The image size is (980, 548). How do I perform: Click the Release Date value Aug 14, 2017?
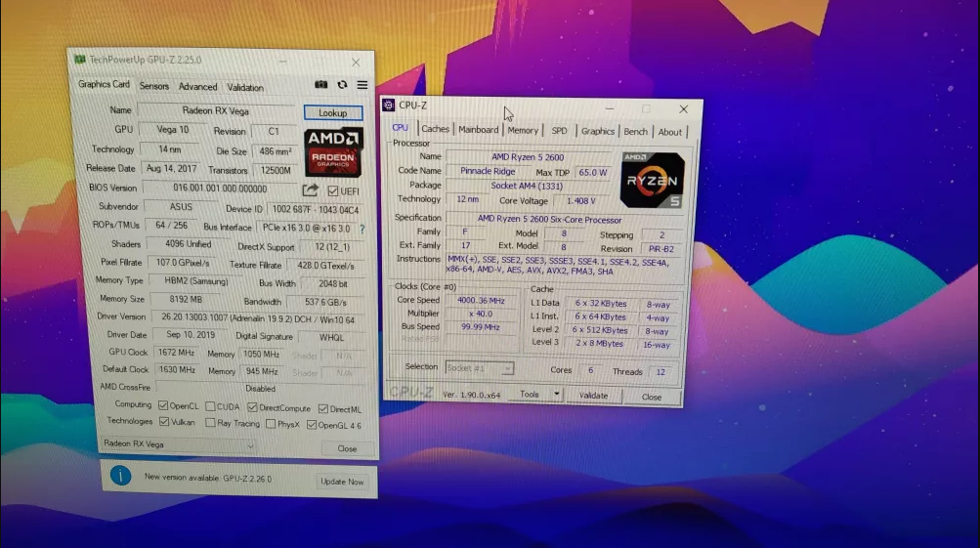[171, 168]
